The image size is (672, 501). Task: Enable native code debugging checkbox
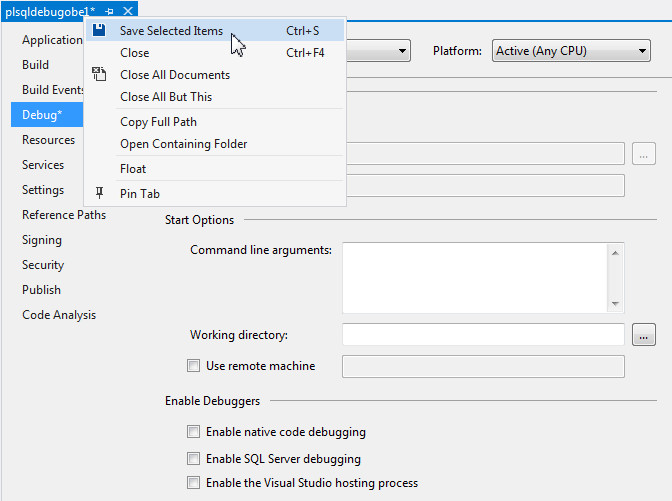coord(193,431)
